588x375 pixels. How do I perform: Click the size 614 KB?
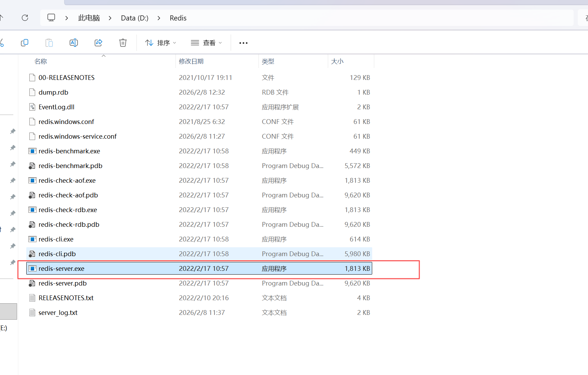[360, 239]
